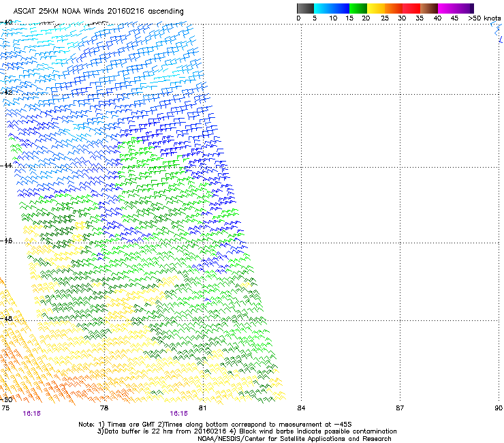The width and height of the screenshot is (504, 443).
Task: Click the yellow 20-25 knots legend color
Action: [x=376, y=8]
